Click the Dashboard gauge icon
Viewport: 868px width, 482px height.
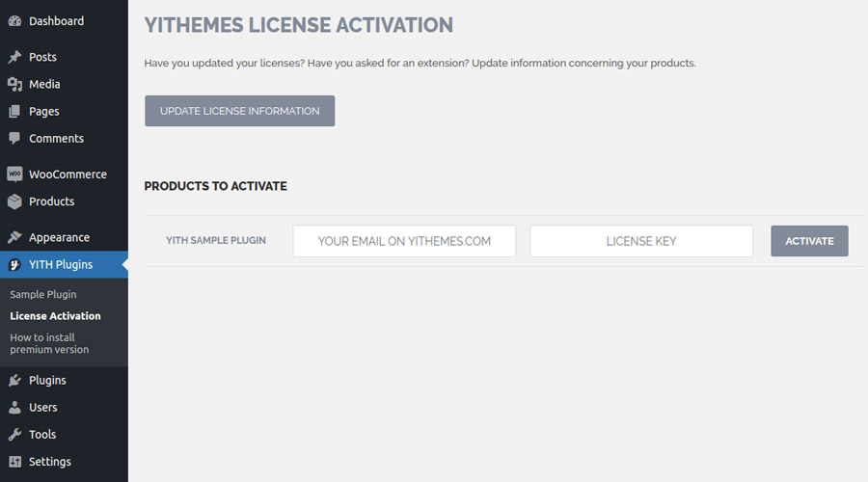(14, 21)
